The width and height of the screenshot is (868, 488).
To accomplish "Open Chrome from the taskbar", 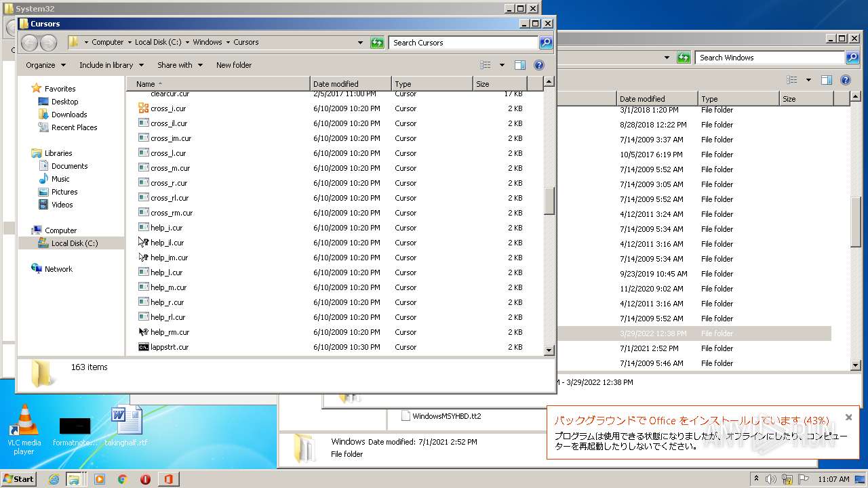I will coord(123,479).
